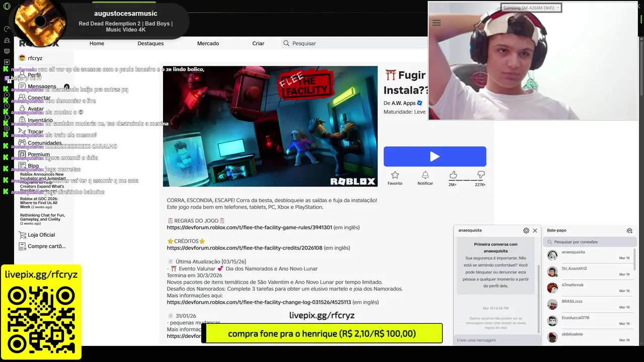Open the Mercado menu item

click(208, 43)
